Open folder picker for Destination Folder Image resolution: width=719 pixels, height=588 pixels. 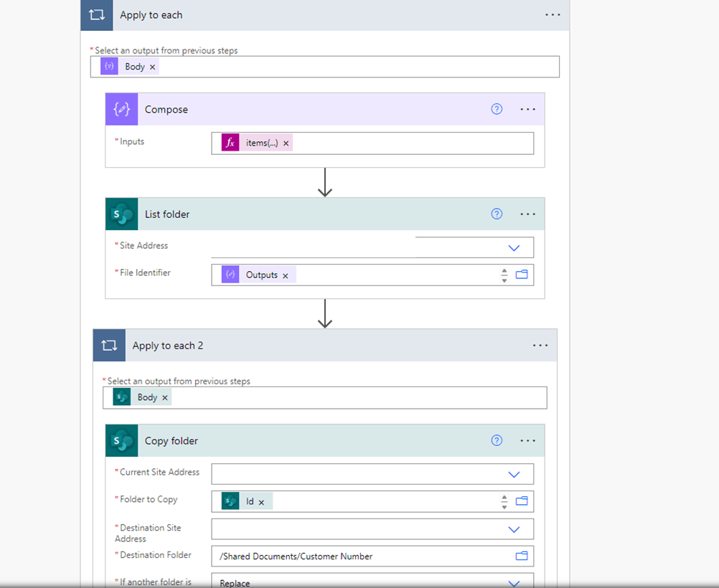click(522, 556)
